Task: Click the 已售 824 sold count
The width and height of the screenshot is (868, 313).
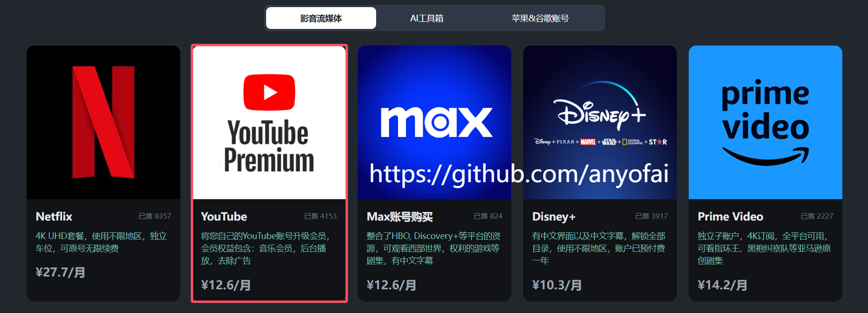Action: [488, 216]
